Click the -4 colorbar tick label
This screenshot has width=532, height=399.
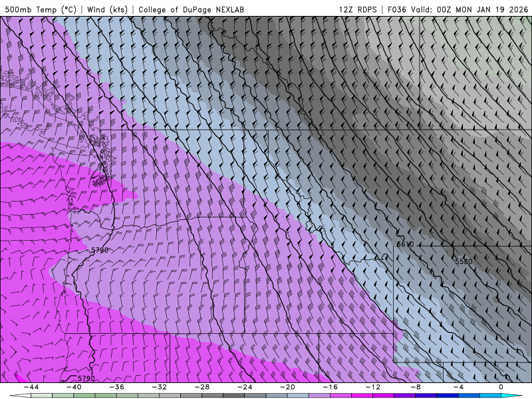click(458, 387)
